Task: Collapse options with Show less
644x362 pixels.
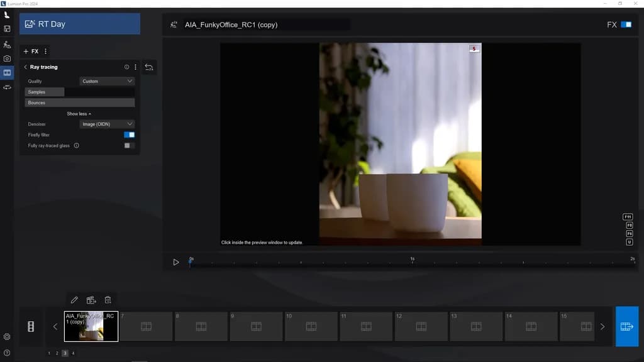Action: click(79, 114)
